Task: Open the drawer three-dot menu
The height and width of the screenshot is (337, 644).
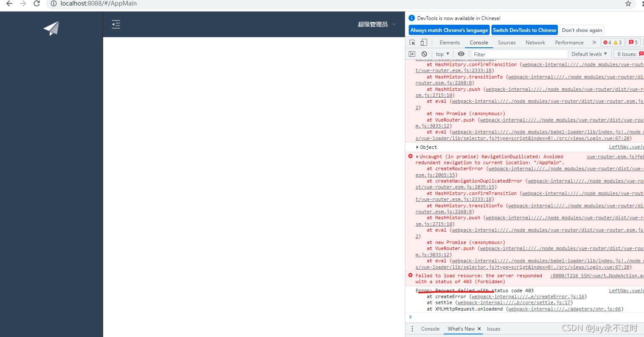Action: pos(412,329)
